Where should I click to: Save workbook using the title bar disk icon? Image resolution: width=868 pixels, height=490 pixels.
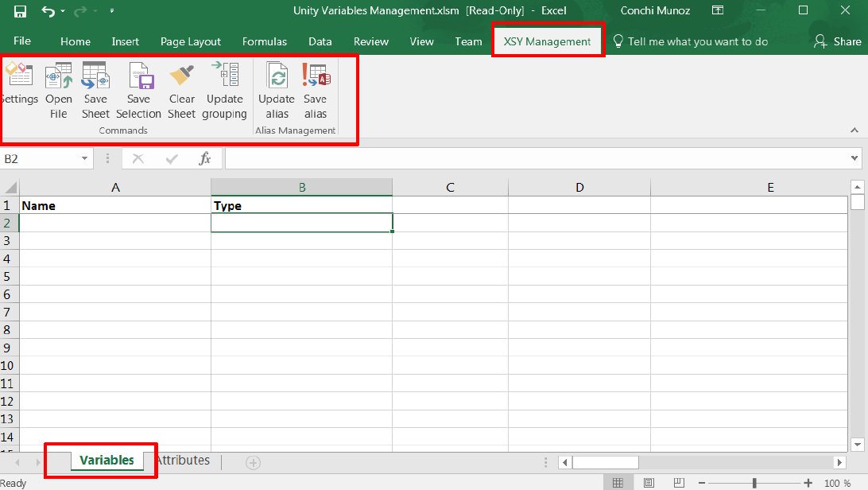(x=21, y=11)
